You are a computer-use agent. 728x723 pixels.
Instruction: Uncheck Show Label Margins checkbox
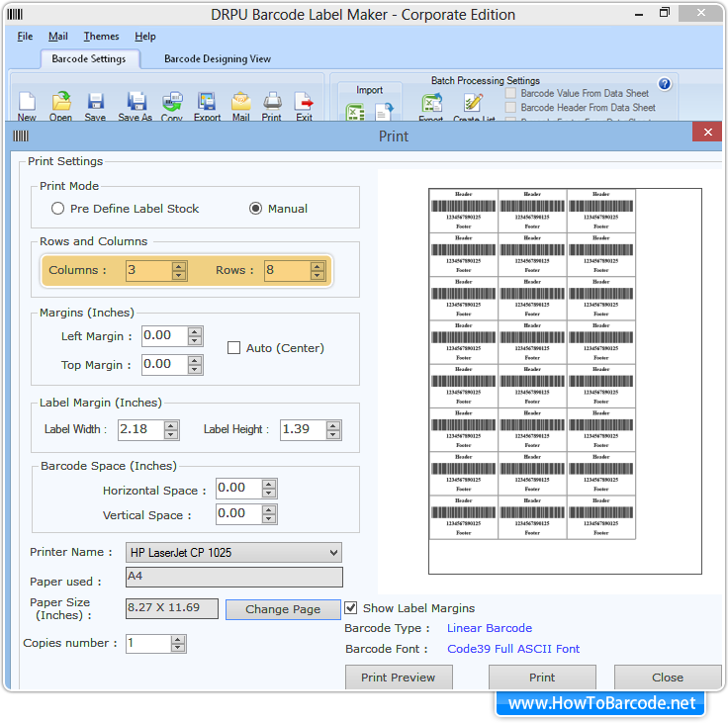click(x=351, y=608)
